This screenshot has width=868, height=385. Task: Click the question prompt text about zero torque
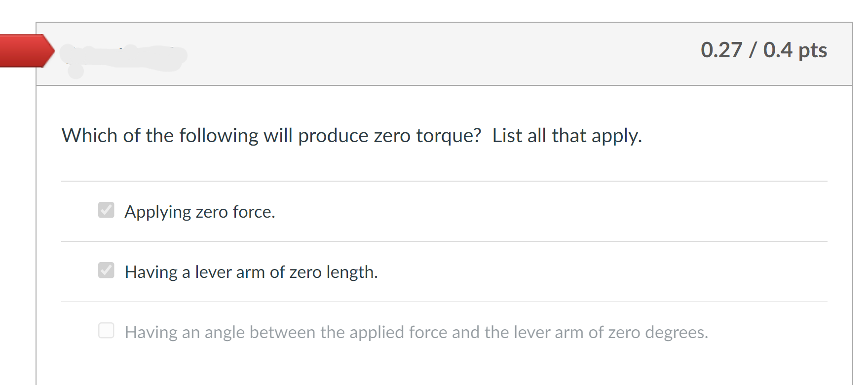(351, 135)
